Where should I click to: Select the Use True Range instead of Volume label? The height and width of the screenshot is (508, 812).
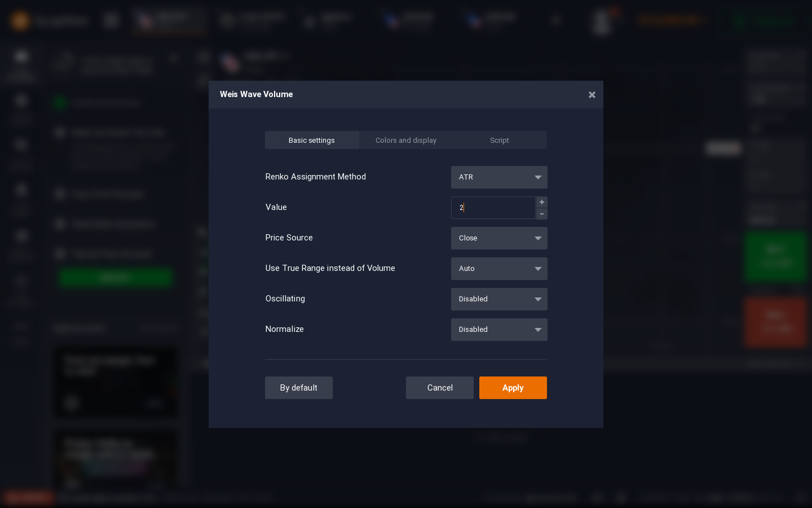coord(330,268)
